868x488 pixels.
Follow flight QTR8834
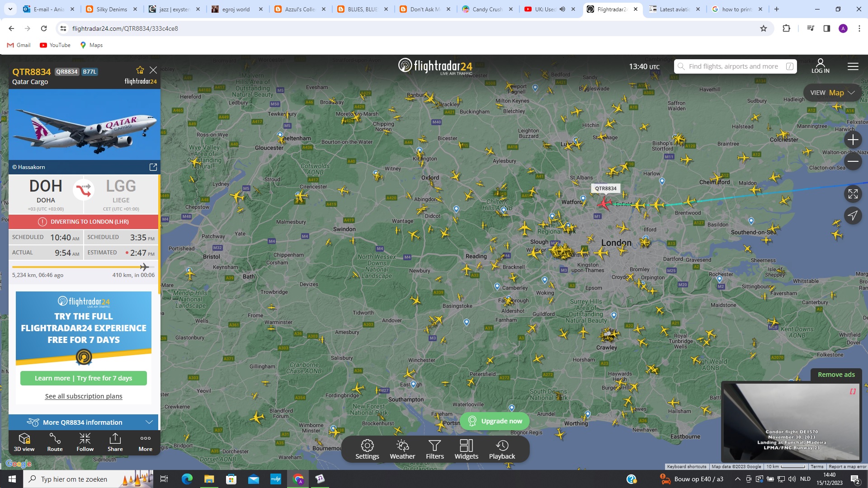point(85,442)
